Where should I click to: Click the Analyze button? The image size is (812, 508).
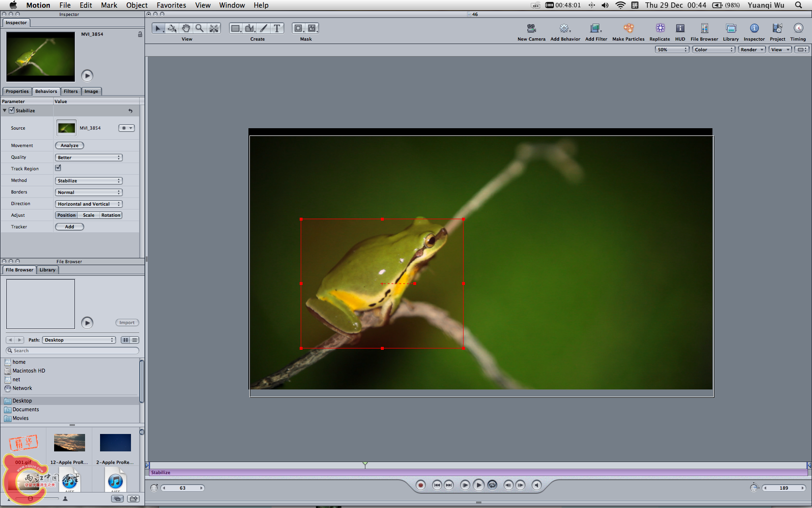click(70, 146)
